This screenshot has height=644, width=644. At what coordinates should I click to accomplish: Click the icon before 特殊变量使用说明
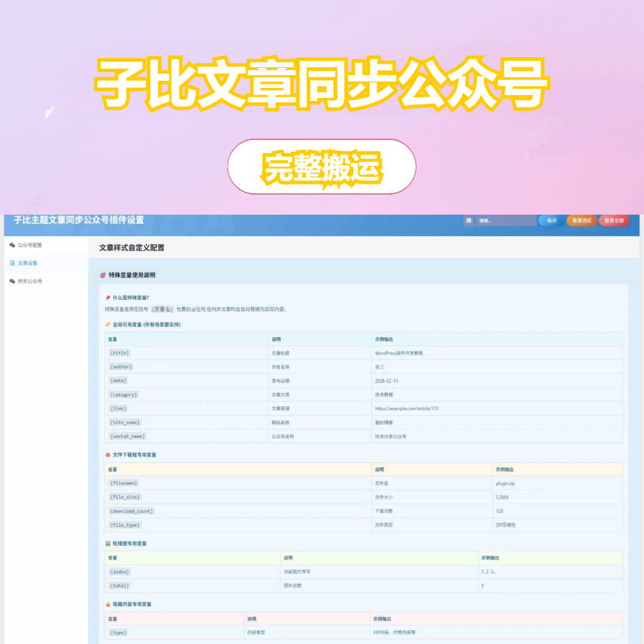click(102, 275)
